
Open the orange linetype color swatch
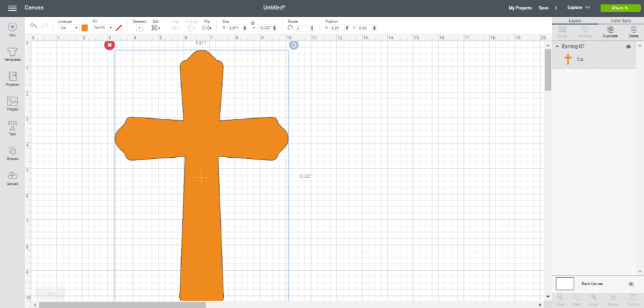click(x=85, y=28)
